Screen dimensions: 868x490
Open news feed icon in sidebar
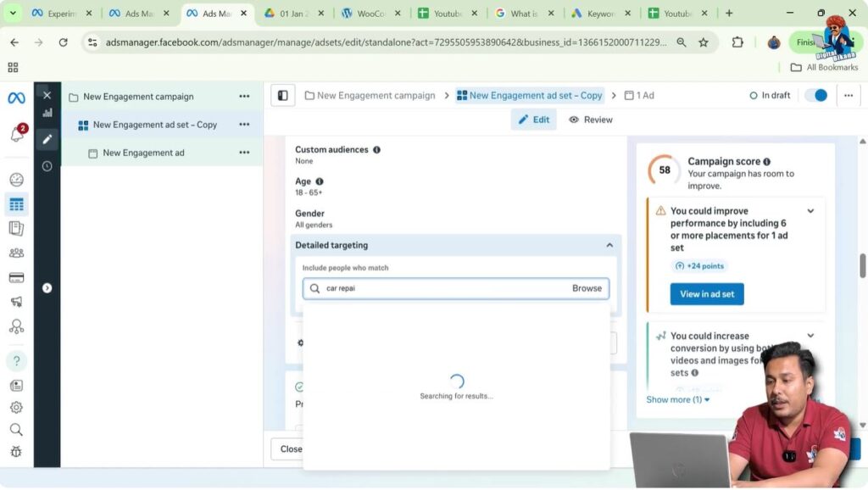pyautogui.click(x=17, y=386)
